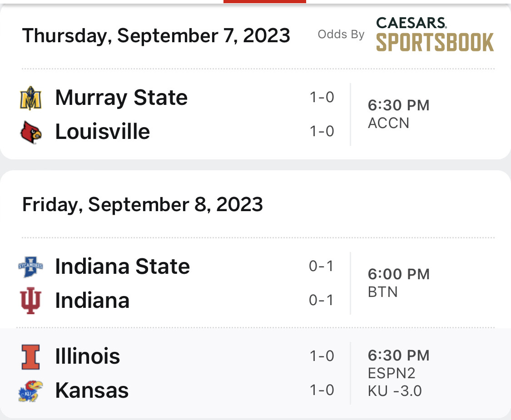
Task: Select the Friday, September 8, 2023 header
Action: point(143,205)
